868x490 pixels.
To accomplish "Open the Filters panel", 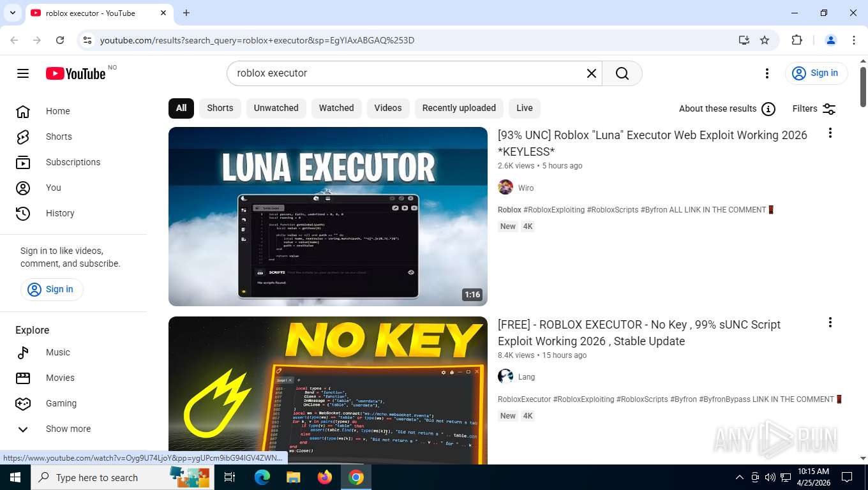I will coord(814,108).
